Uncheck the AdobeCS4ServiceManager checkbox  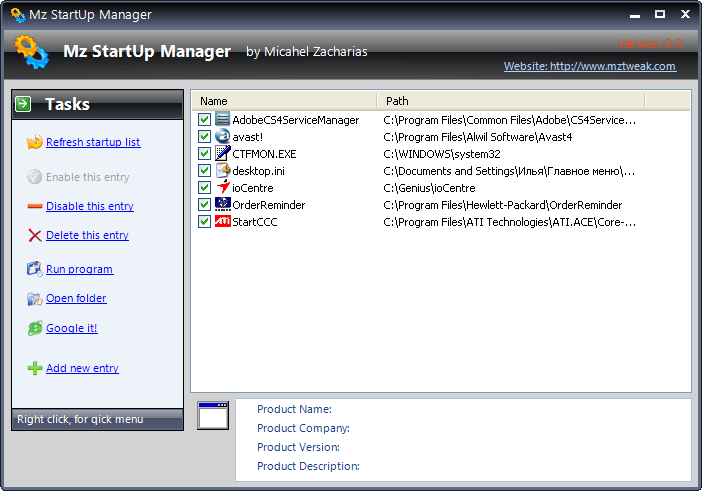click(x=204, y=120)
